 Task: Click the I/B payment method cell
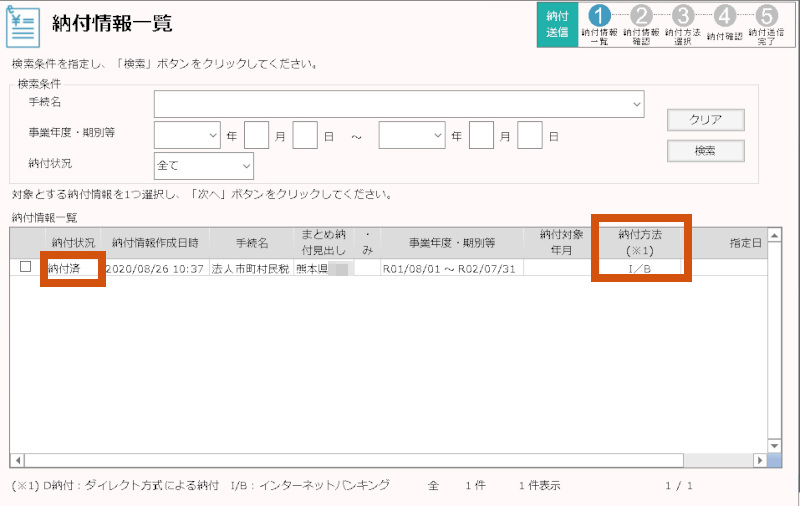[640, 268]
